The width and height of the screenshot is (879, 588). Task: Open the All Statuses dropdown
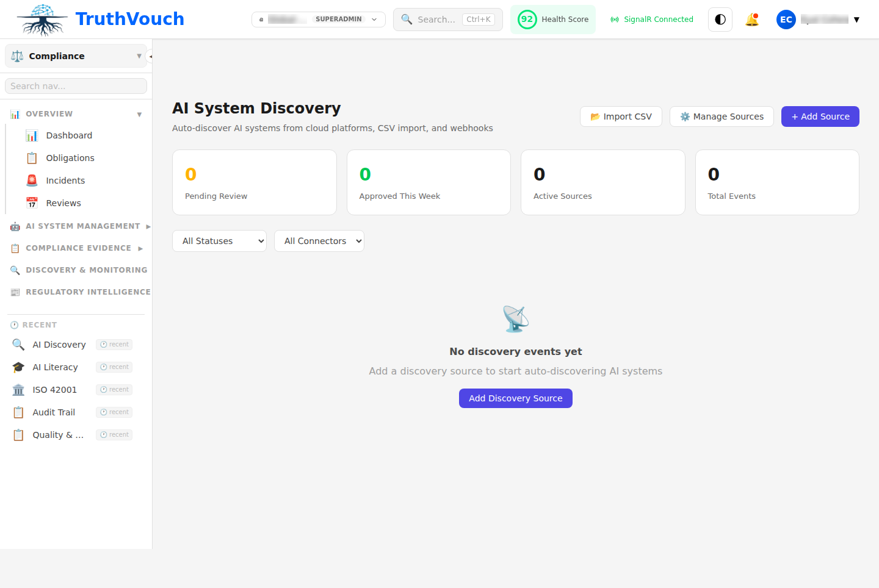point(219,240)
